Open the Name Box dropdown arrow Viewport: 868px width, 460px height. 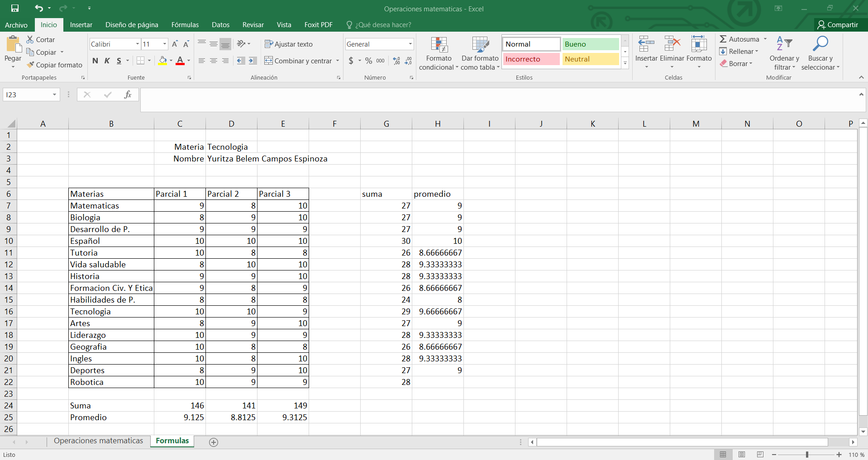54,95
